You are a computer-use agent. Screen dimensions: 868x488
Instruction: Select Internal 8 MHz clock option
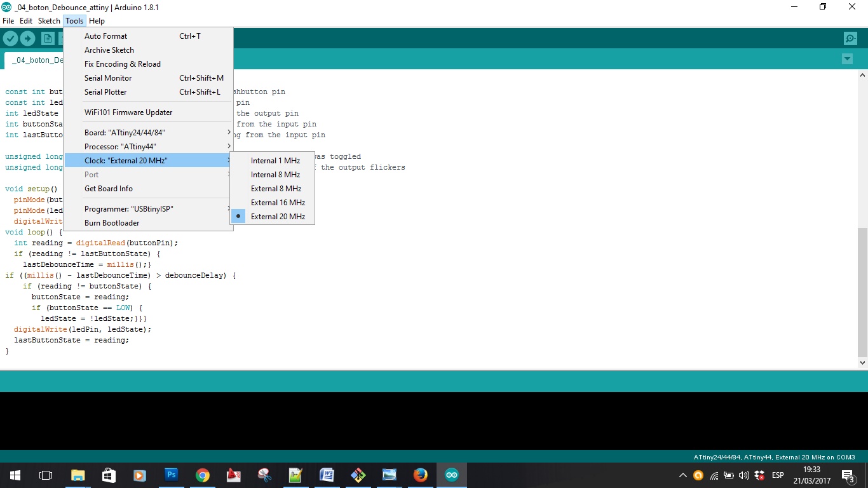[272, 175]
